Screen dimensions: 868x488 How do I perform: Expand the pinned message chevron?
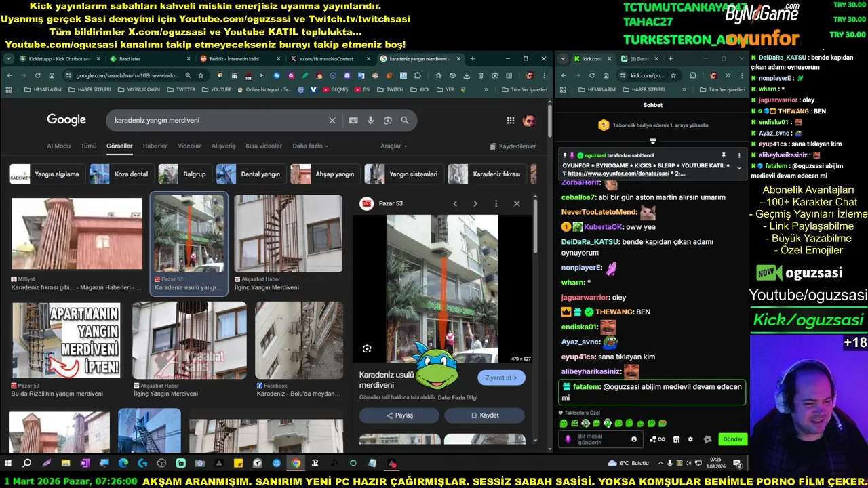pyautogui.click(x=739, y=168)
